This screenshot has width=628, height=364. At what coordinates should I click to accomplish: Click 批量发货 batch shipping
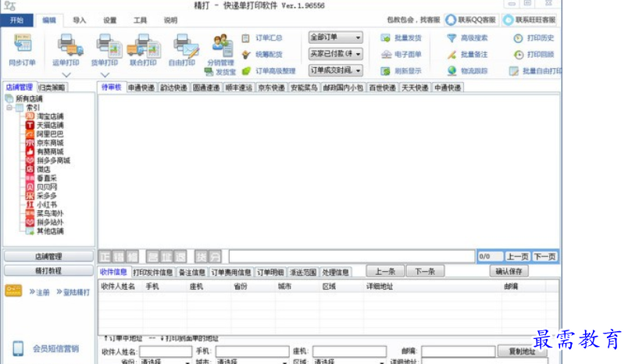click(x=401, y=38)
